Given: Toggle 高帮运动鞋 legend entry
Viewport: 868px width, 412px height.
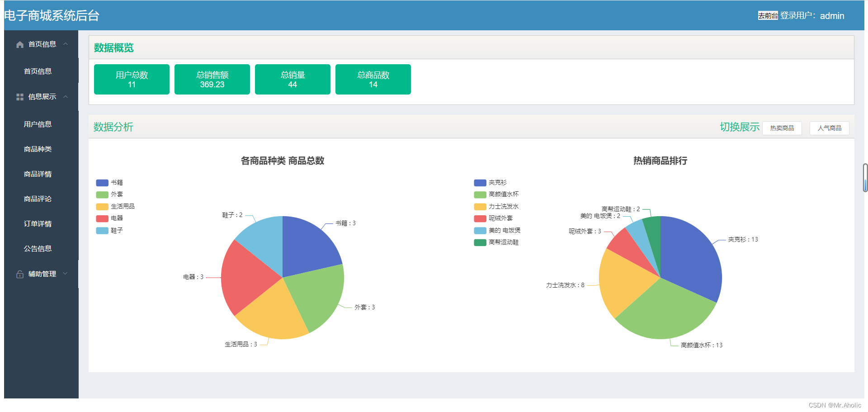Looking at the screenshot, I should click(496, 242).
